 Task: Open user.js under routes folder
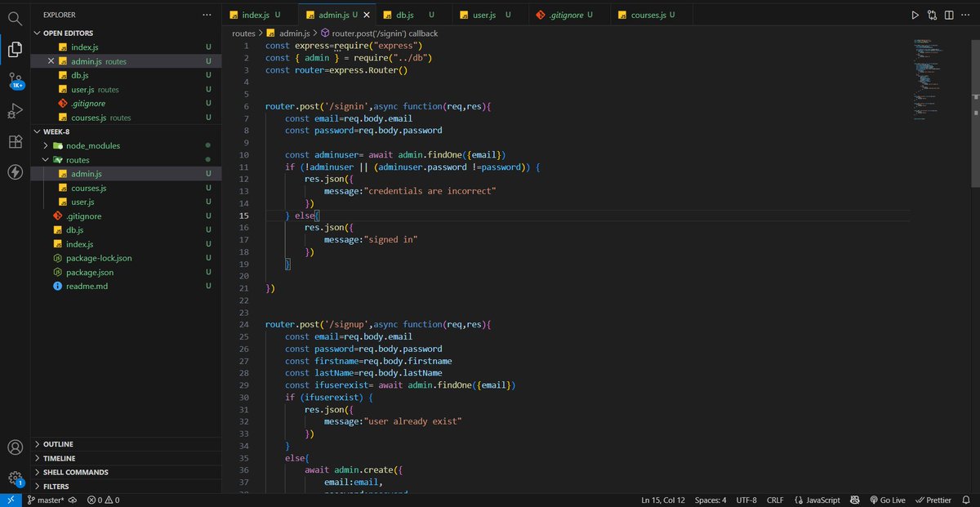coord(126,202)
